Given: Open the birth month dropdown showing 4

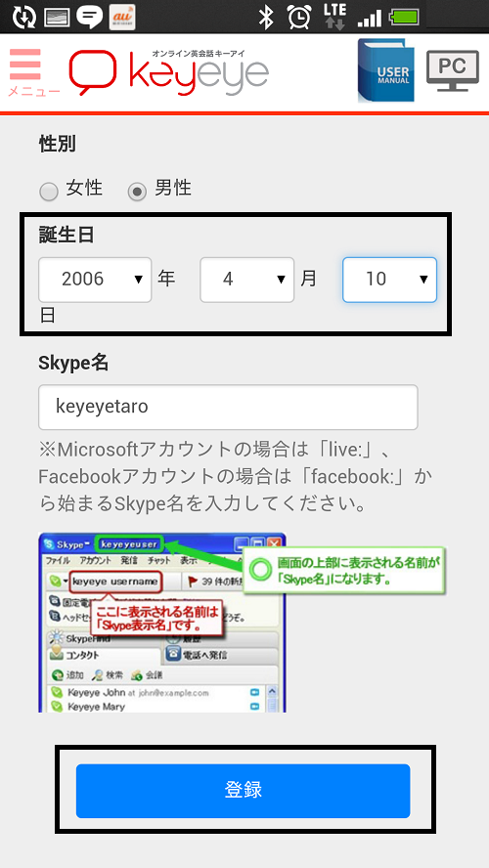Looking at the screenshot, I should tap(247, 280).
